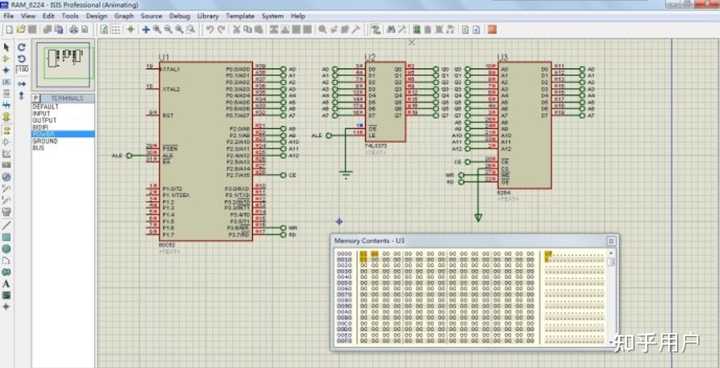The height and width of the screenshot is (368, 720).
Task: Select the 2D Graphics Line tool
Action: (6, 225)
